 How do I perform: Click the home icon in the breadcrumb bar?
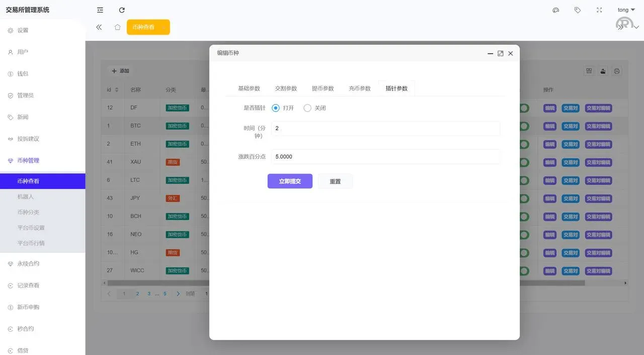pyautogui.click(x=117, y=28)
